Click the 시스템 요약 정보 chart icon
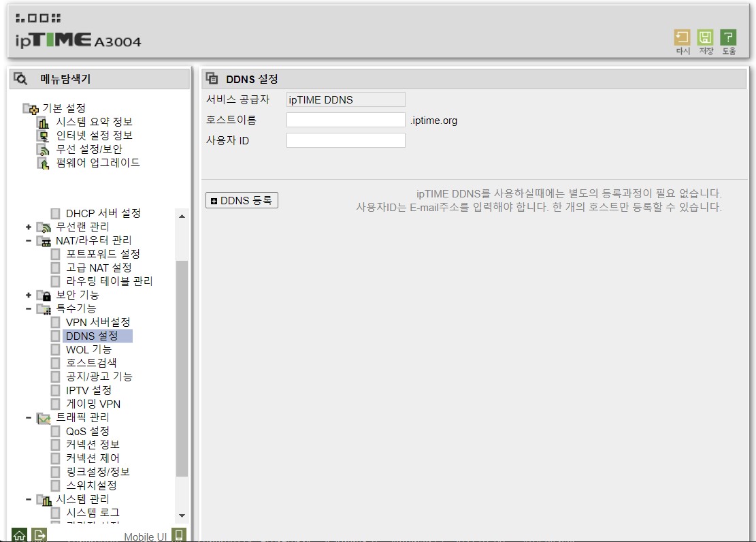756x542 pixels. [44, 123]
